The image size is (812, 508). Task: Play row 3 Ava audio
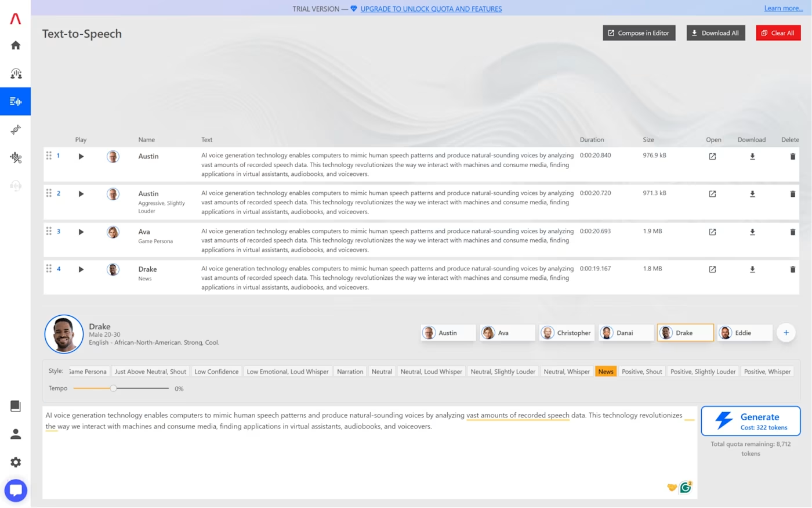(81, 232)
